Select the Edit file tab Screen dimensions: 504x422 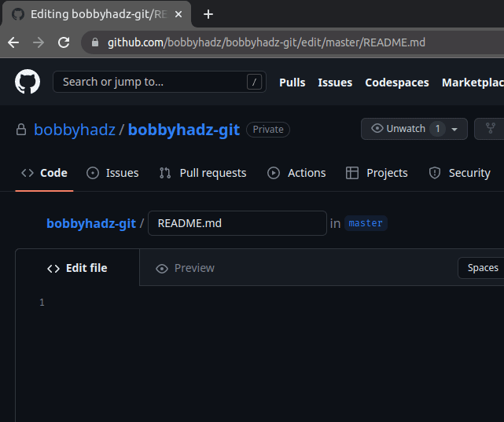(x=78, y=268)
